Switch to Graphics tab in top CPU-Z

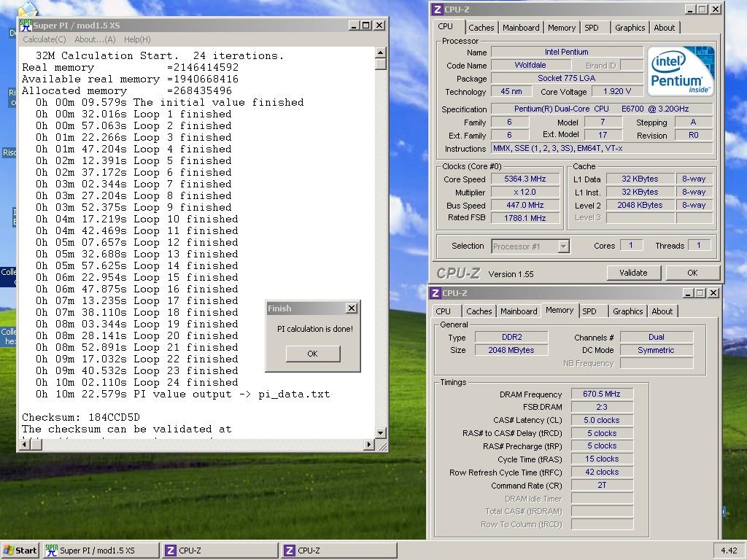630,28
